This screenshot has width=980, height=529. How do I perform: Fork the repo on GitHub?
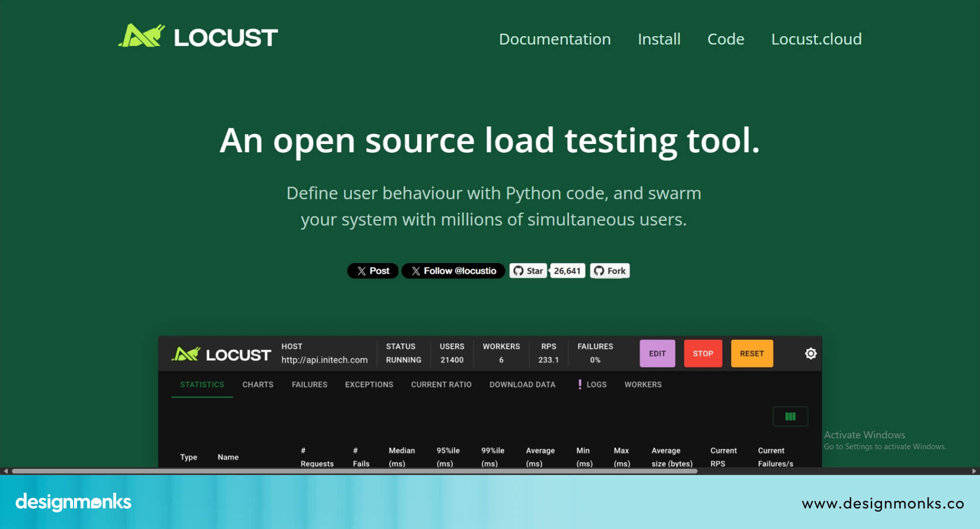tap(610, 271)
